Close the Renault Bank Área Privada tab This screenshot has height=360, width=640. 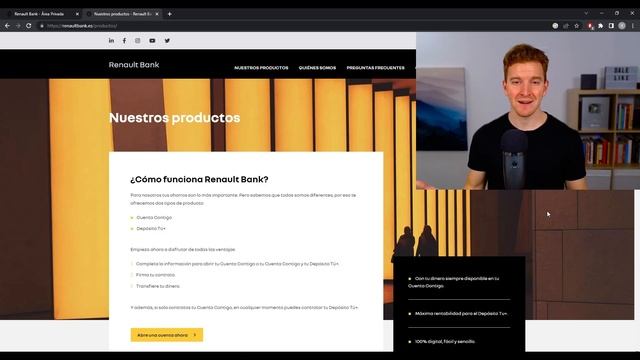pyautogui.click(x=77, y=14)
